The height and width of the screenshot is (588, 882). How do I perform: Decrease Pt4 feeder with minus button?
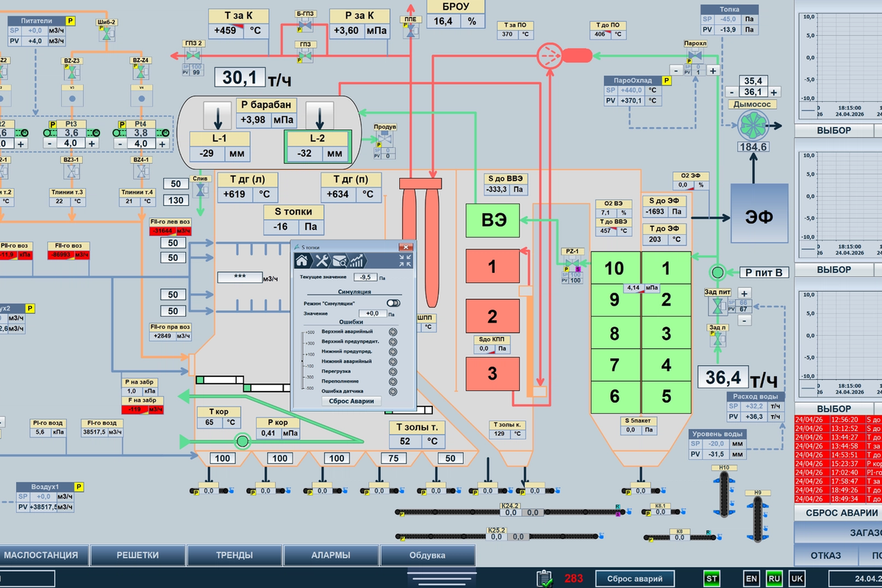coord(121,143)
